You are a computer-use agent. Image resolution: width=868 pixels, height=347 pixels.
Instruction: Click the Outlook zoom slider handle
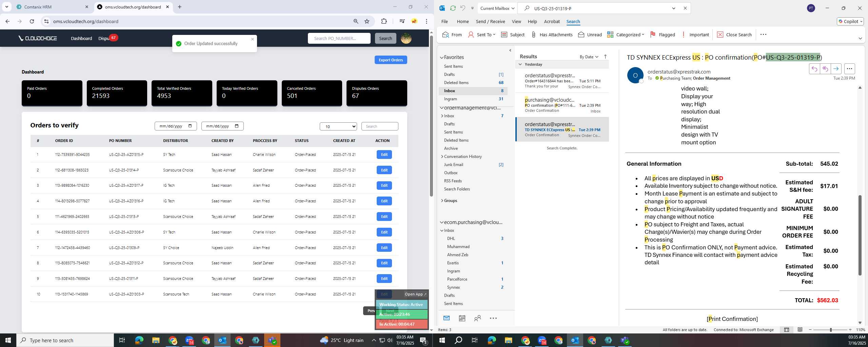click(x=831, y=330)
